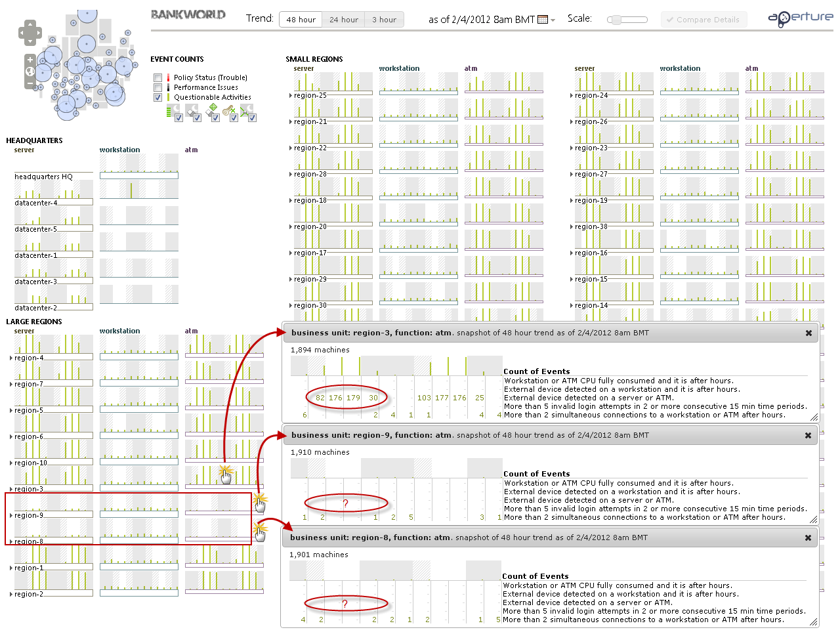Expand the region-2 row in Large Regions
This screenshot has height=632, width=840.
click(11, 595)
